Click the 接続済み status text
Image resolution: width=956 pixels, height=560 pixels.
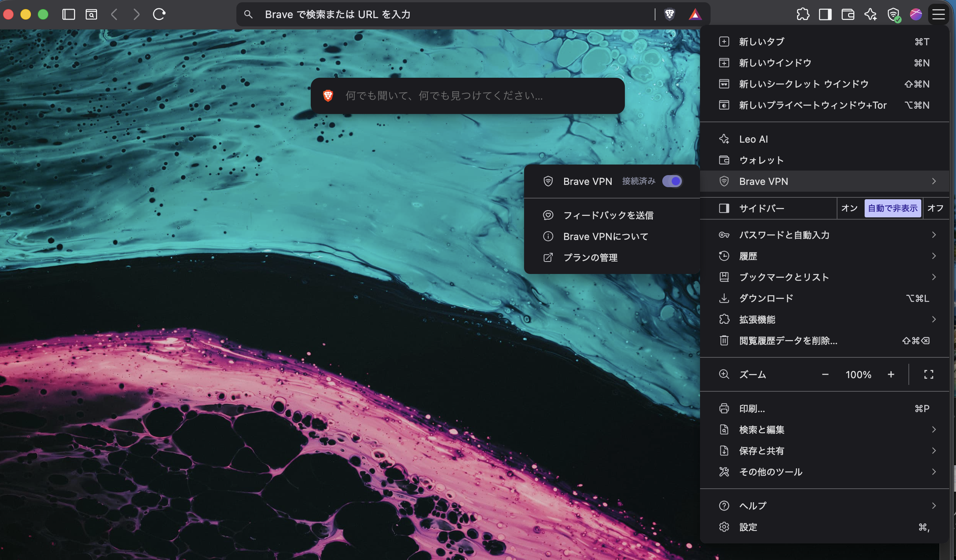coord(639,181)
